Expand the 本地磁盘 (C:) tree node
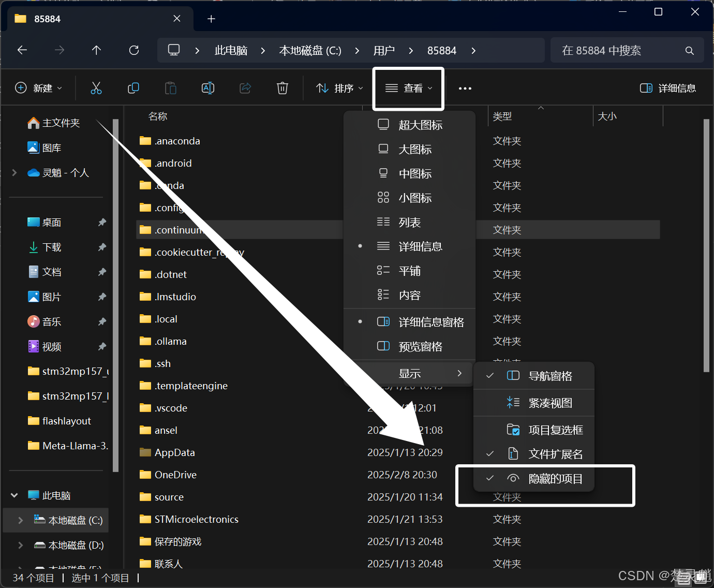Viewport: 714px width, 588px height. coord(21,520)
